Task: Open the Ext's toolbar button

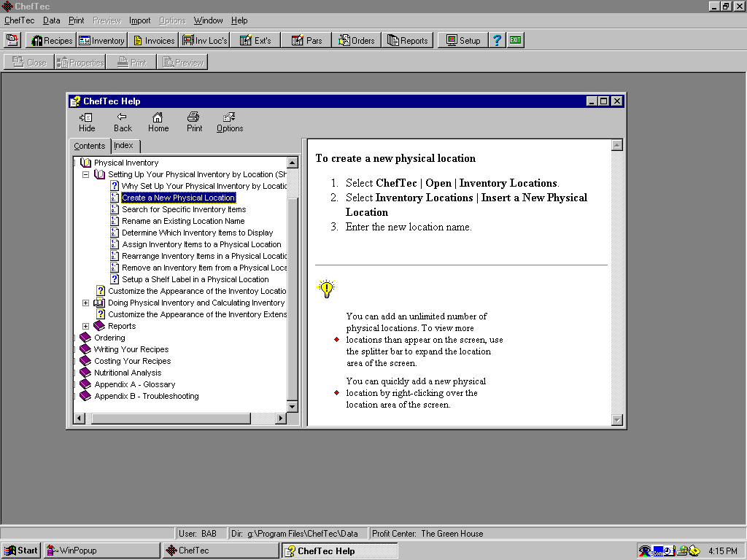Action: click(x=255, y=41)
